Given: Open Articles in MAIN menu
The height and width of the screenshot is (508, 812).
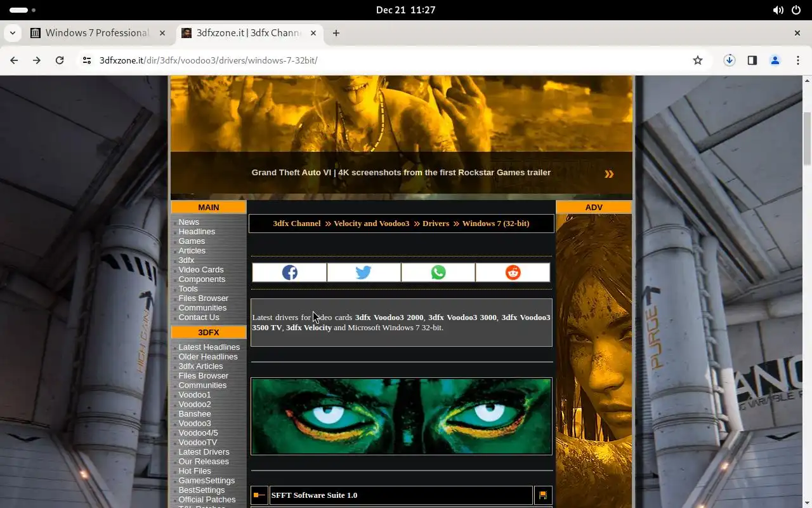Looking at the screenshot, I should pyautogui.click(x=192, y=251).
